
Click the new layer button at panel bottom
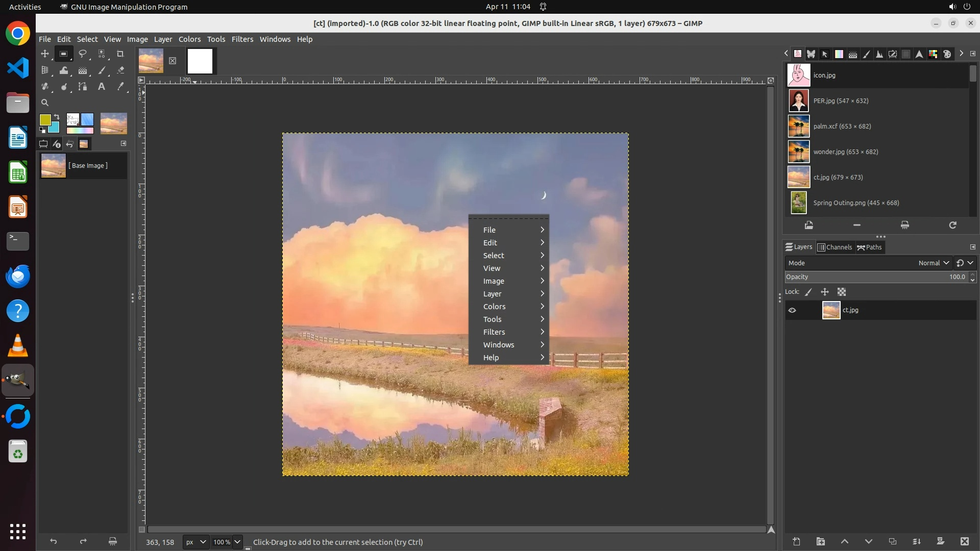[x=796, y=541]
